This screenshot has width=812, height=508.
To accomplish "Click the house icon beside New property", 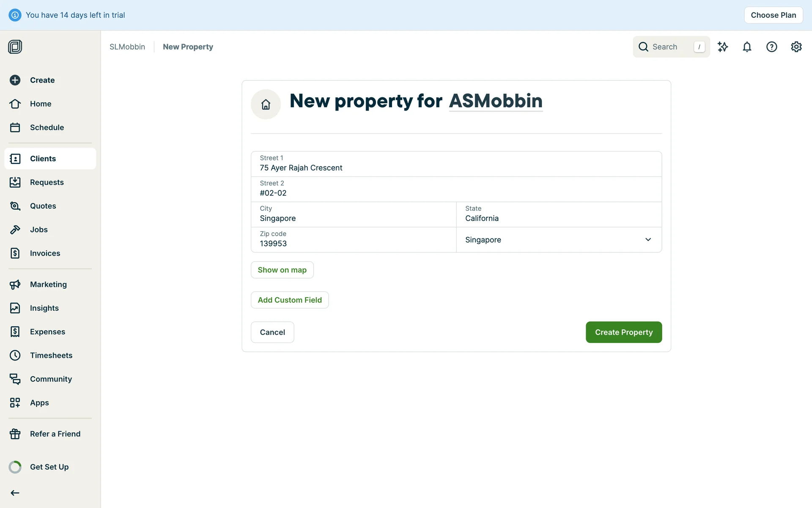I will [x=266, y=104].
